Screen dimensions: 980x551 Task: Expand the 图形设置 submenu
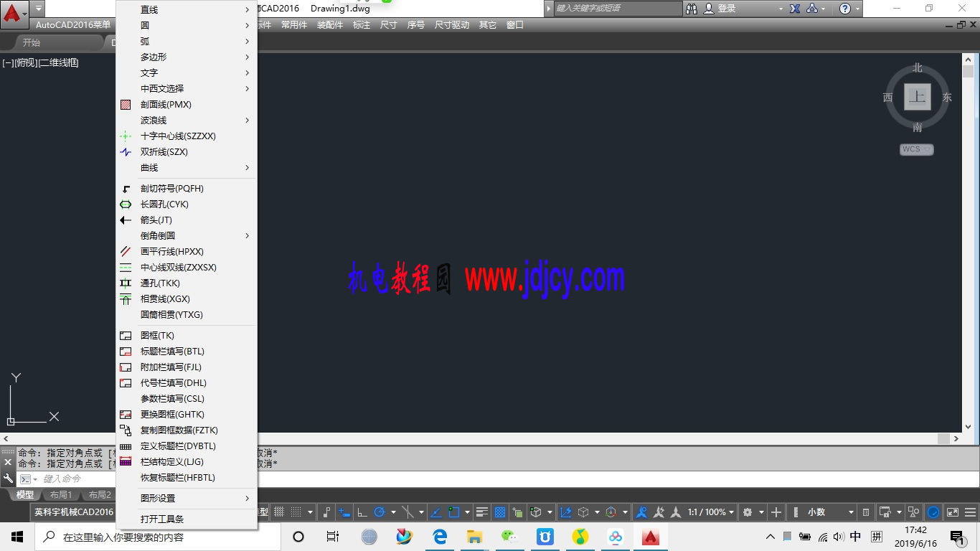(187, 498)
